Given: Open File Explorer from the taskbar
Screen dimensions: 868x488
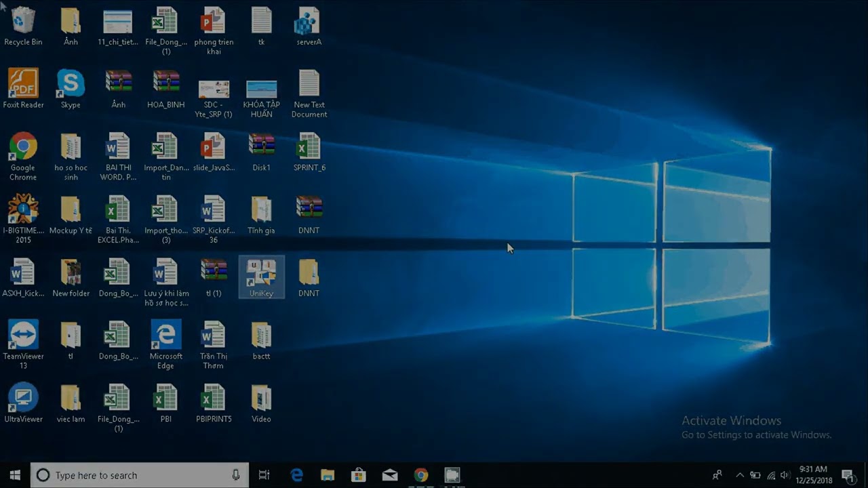Looking at the screenshot, I should 328,475.
